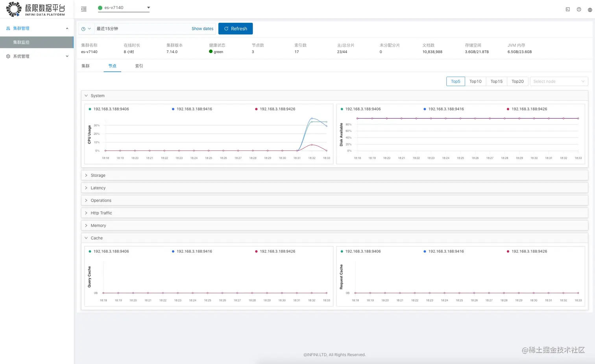Click the language globe icon
Viewport: 595px width, 364px height.
tap(590, 10)
